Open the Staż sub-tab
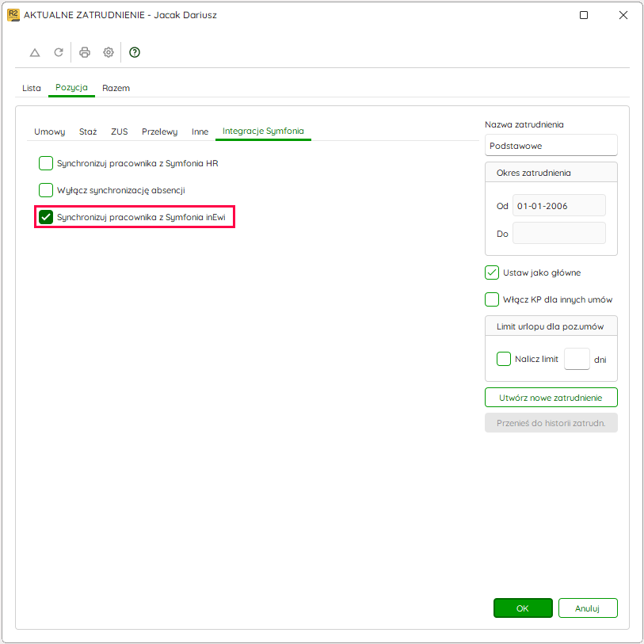Screen dimensions: 644x644 pyautogui.click(x=88, y=131)
